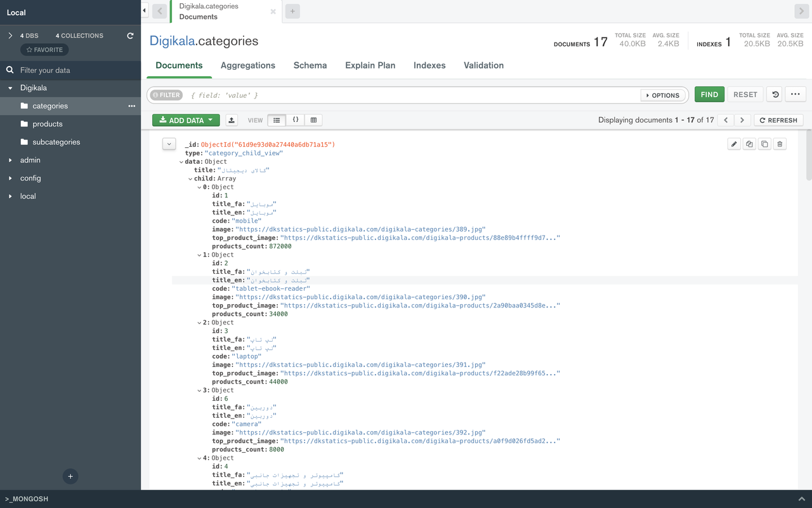Switch to list view
Screen dimensions: 812x508
[277, 120]
